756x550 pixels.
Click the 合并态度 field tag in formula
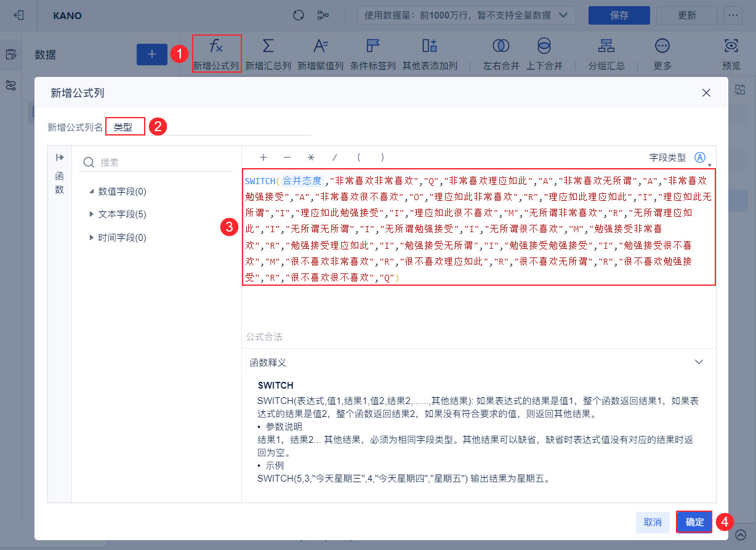pyautogui.click(x=302, y=181)
